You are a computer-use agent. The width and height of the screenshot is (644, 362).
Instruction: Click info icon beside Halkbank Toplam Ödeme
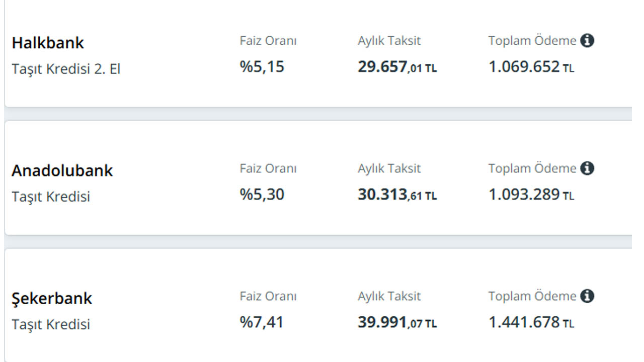click(x=587, y=41)
